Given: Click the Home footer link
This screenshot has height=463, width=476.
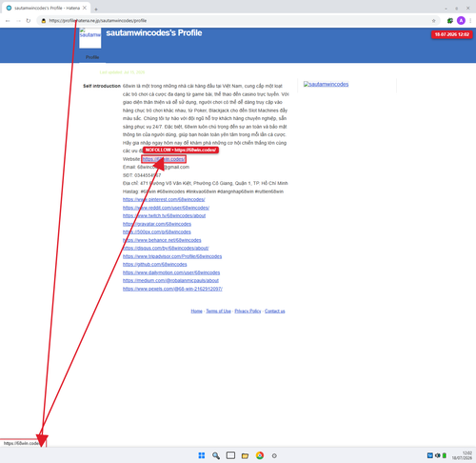Looking at the screenshot, I should 196,311.
